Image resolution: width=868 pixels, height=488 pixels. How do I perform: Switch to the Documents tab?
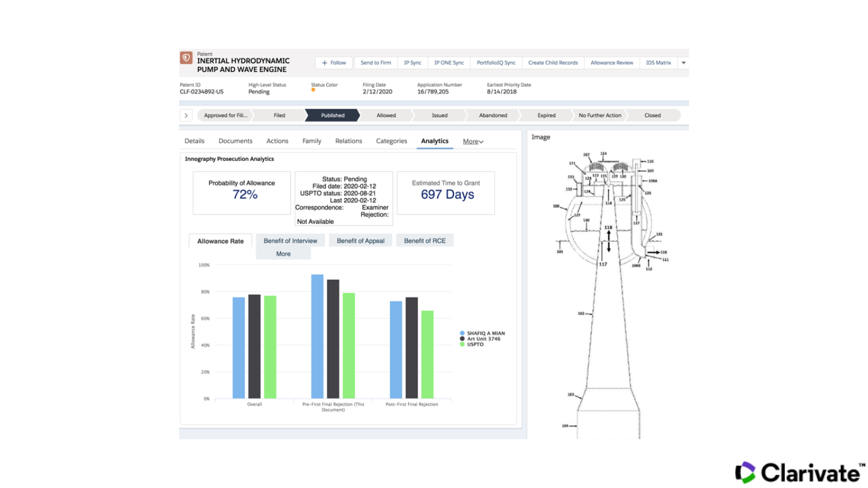point(235,141)
